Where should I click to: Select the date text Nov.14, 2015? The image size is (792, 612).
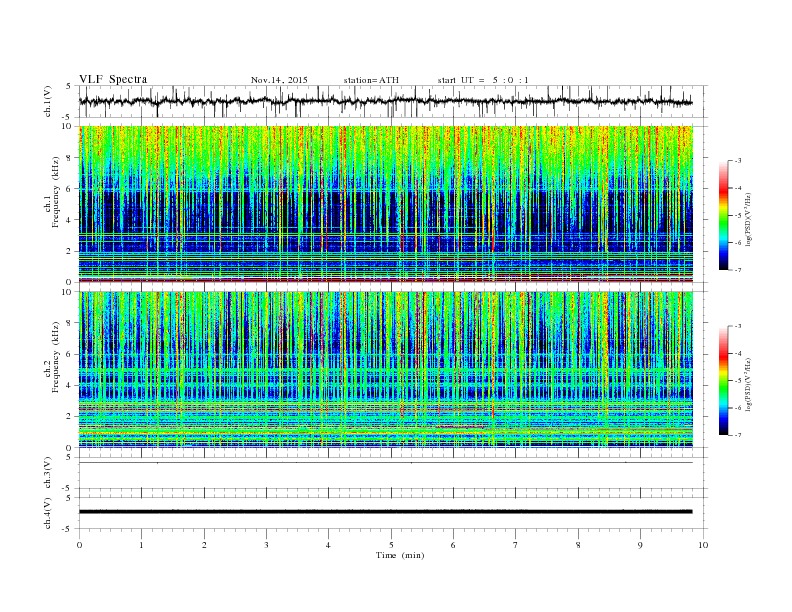(279, 80)
